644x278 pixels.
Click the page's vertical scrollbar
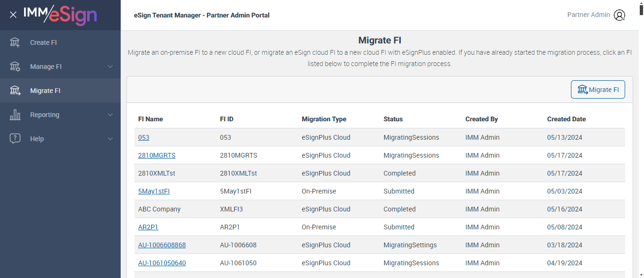click(x=641, y=142)
